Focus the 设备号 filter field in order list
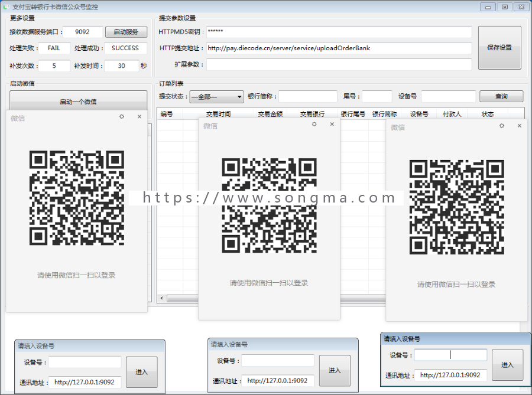The image size is (532, 395). coord(449,97)
